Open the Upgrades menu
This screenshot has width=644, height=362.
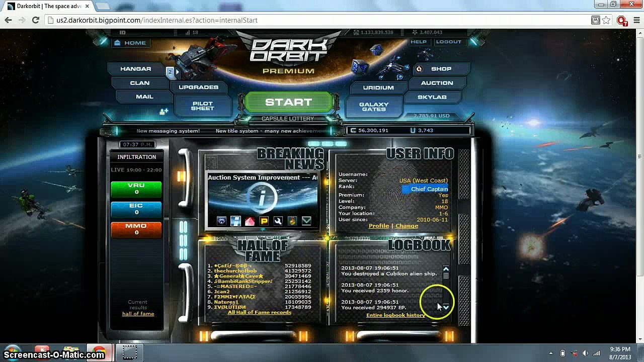point(198,87)
